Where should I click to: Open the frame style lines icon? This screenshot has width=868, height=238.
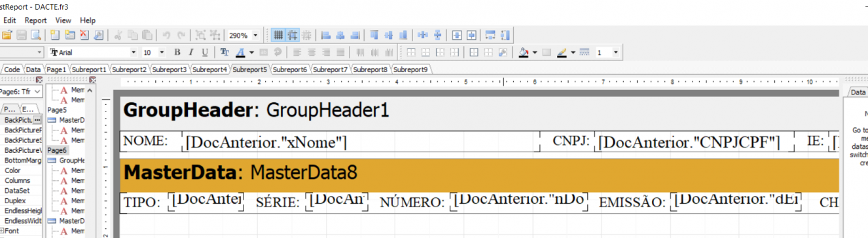coord(585,52)
